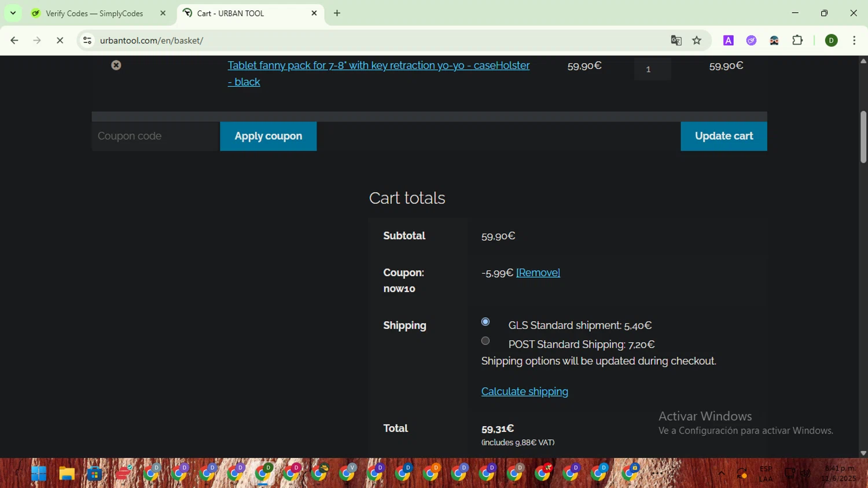Click the page vertical scrollbar thumb

863,137
